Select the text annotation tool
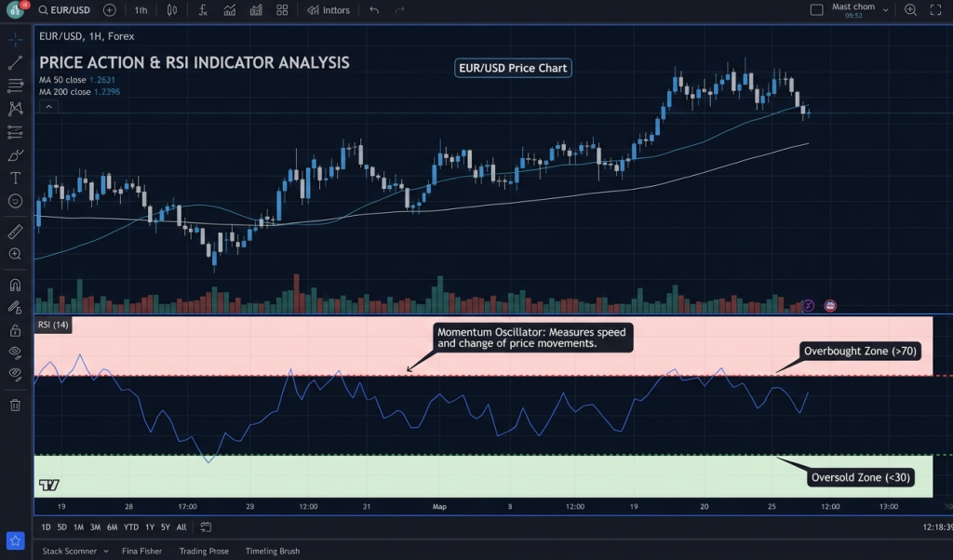This screenshot has width=953, height=560. point(15,178)
